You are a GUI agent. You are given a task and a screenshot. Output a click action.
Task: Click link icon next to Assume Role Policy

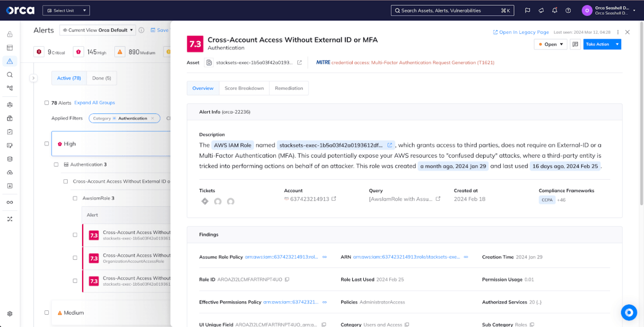[x=324, y=257]
